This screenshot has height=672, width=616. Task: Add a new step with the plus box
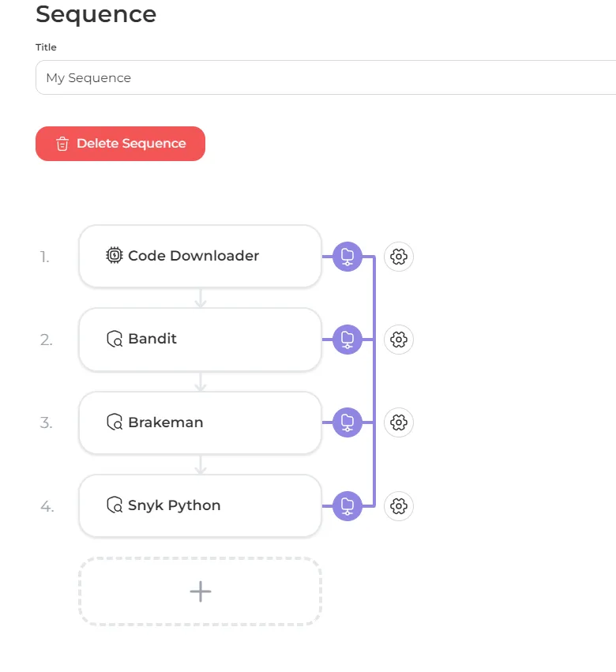(200, 591)
